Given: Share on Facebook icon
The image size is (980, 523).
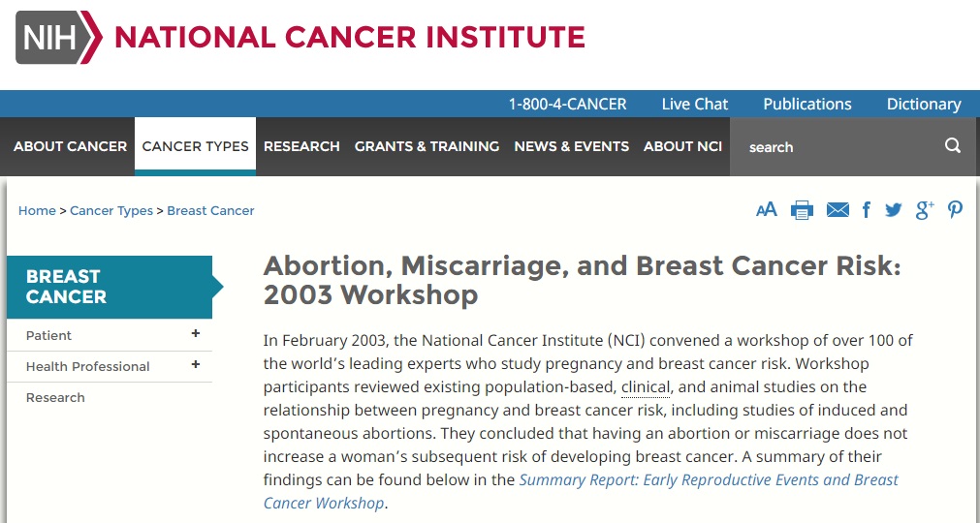Looking at the screenshot, I should (867, 210).
